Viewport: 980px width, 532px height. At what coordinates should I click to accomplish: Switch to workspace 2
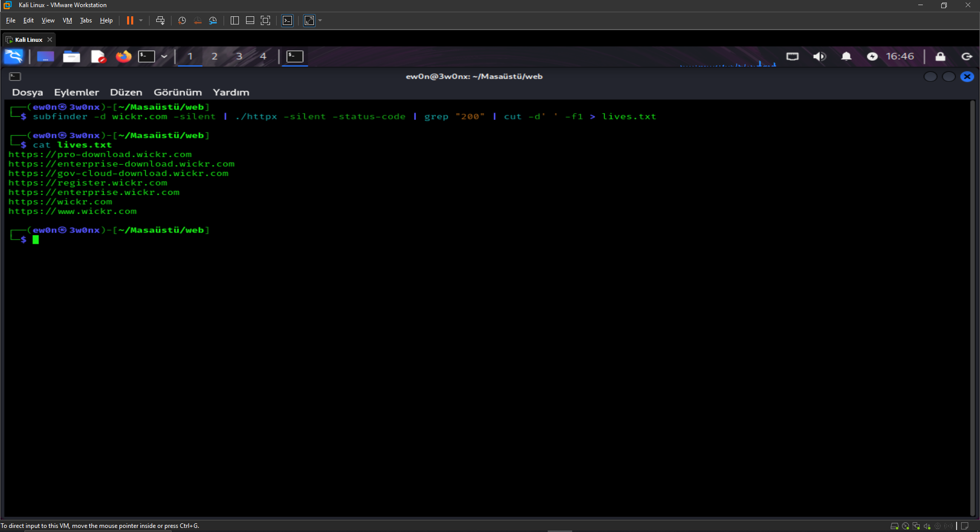[x=214, y=56]
